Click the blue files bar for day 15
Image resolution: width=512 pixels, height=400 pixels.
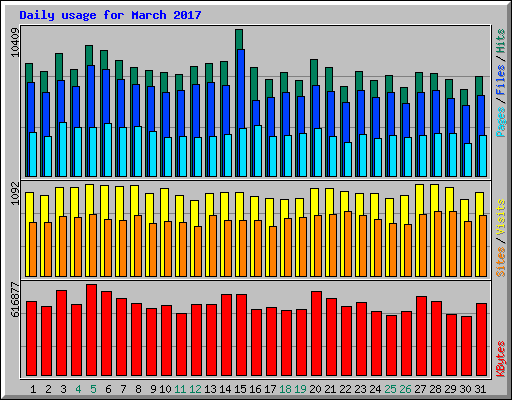click(x=241, y=89)
